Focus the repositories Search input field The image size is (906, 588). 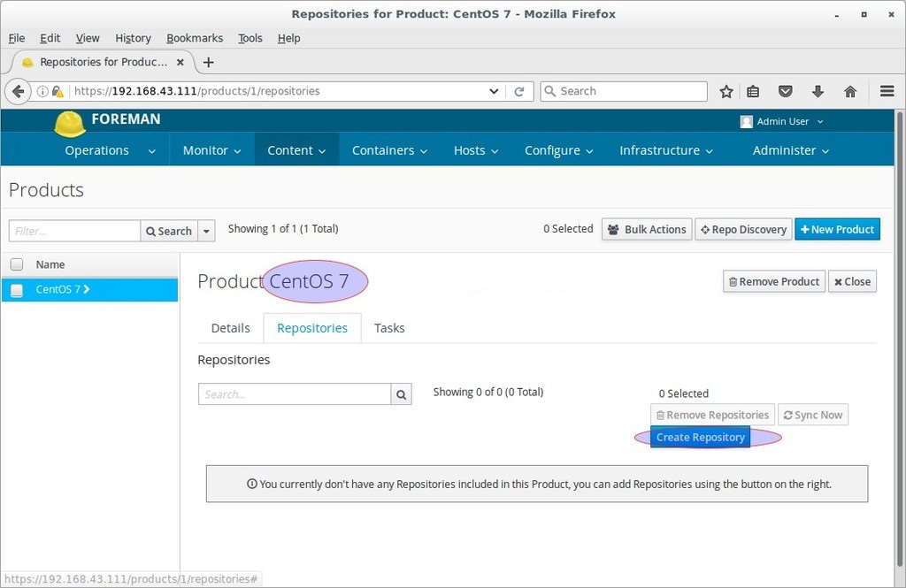click(x=295, y=394)
